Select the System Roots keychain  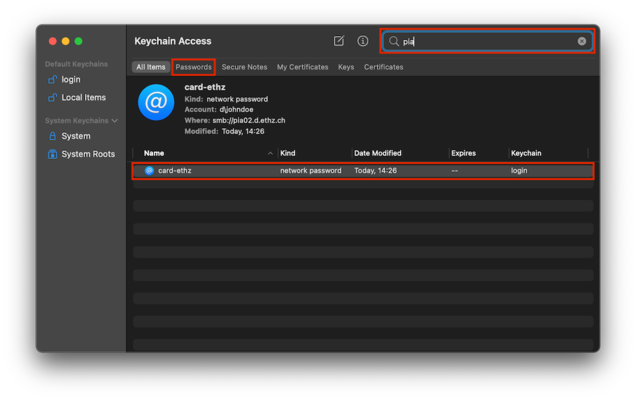[x=88, y=154]
